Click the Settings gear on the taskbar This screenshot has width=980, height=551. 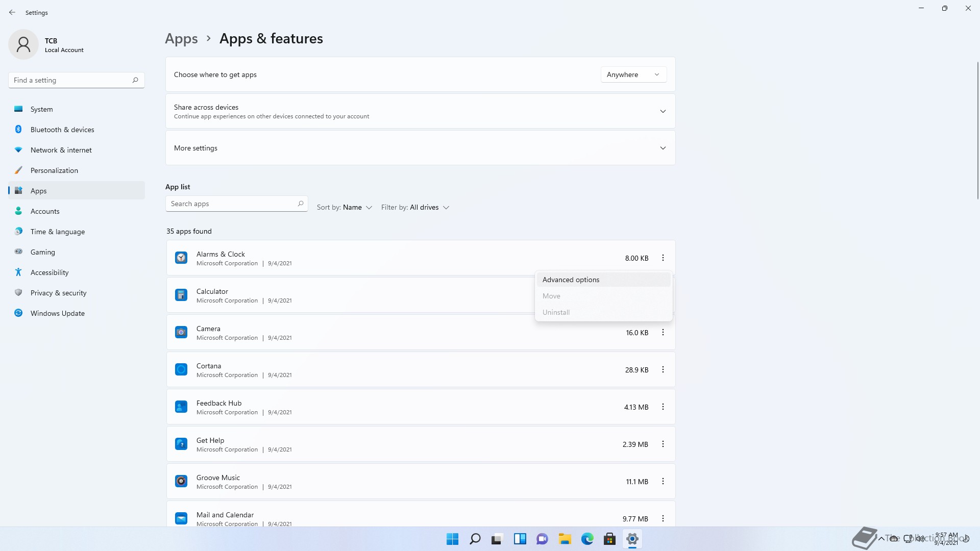tap(632, 539)
